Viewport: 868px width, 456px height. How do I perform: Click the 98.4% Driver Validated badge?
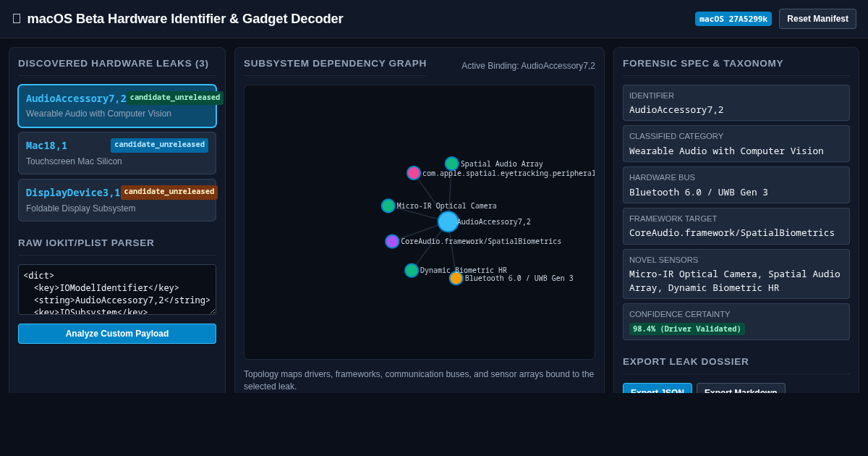click(x=687, y=329)
